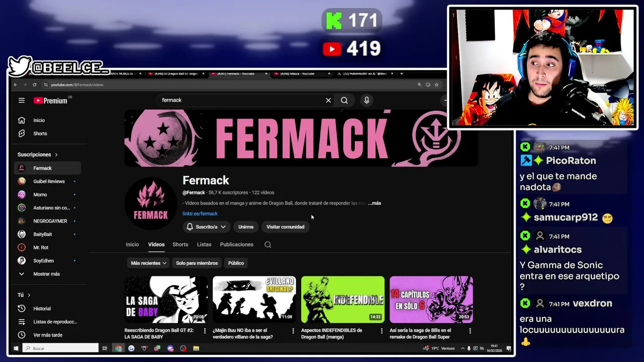Open Ver más tarde in sidebar
Viewport: 644px width, 362px height.
[x=48, y=335]
